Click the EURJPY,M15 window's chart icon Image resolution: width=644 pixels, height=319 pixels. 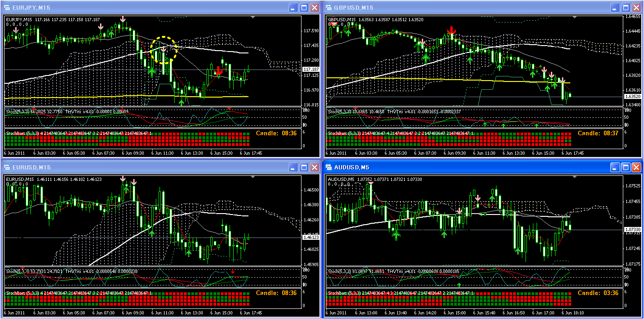6,7
